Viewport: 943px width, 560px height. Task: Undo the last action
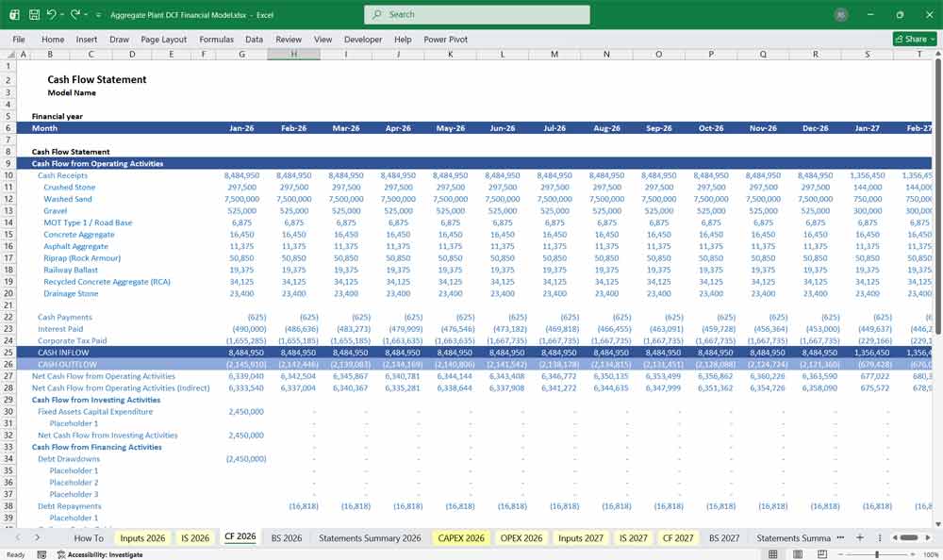[52, 14]
